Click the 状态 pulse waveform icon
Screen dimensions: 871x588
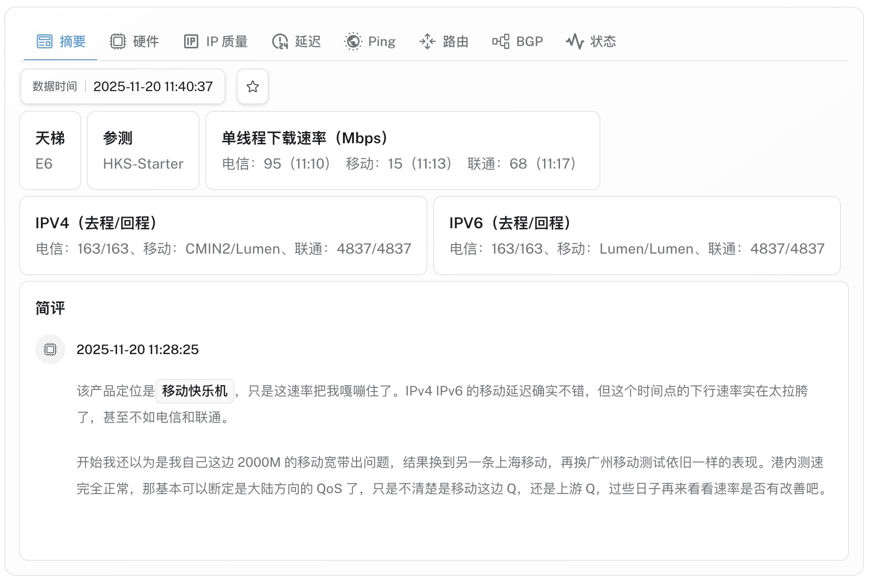pos(575,41)
